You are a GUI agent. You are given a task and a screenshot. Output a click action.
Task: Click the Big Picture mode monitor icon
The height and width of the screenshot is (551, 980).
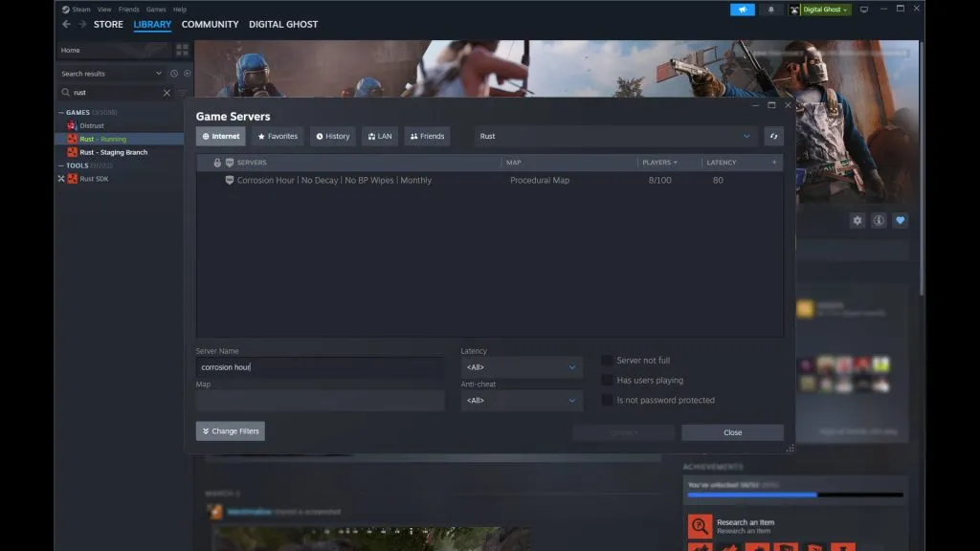[864, 10]
